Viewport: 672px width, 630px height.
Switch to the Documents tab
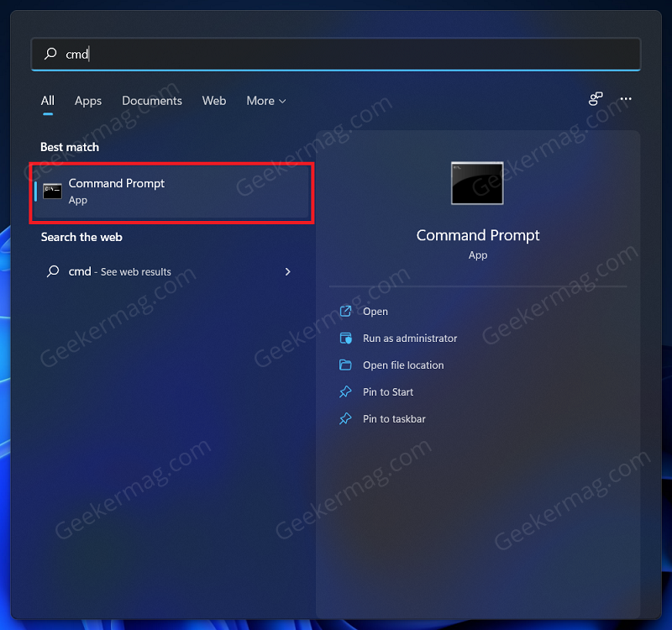[152, 101]
